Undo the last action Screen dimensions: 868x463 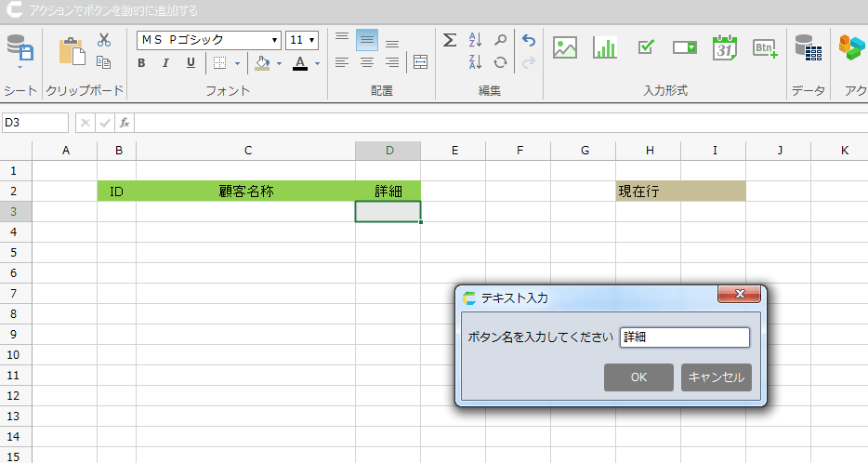(529, 40)
